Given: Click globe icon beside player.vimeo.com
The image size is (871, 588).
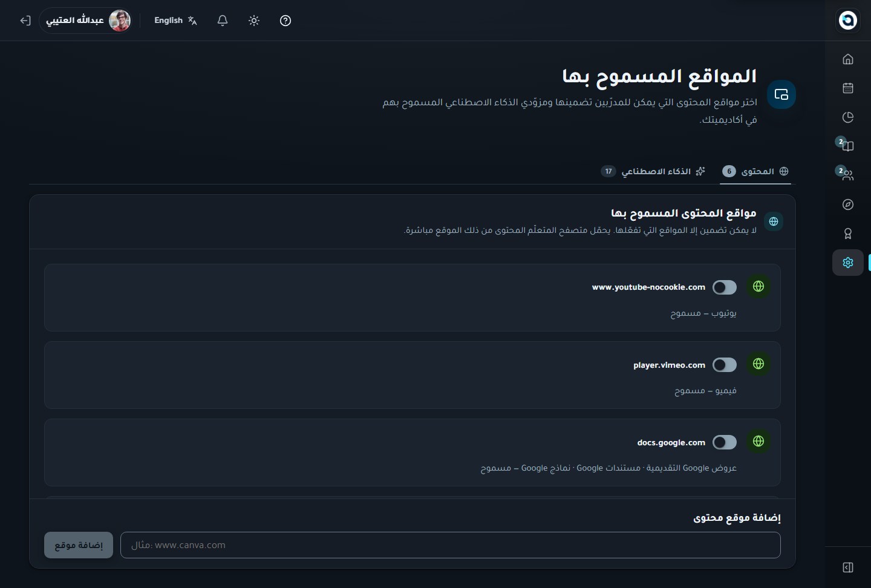Looking at the screenshot, I should (758, 364).
